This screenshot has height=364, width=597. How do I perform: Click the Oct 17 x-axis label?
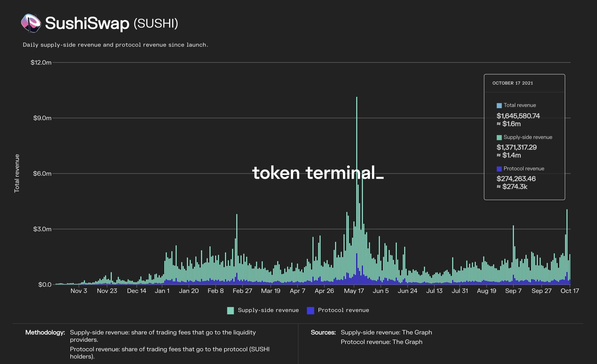pyautogui.click(x=569, y=291)
